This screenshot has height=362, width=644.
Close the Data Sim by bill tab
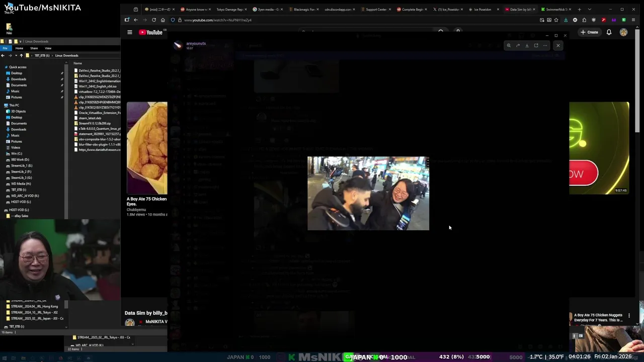534,10
